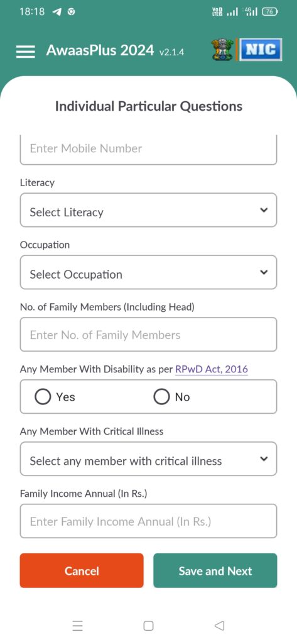This screenshot has width=297, height=644.
Task: Open Android recent apps button
Action: tap(77, 626)
